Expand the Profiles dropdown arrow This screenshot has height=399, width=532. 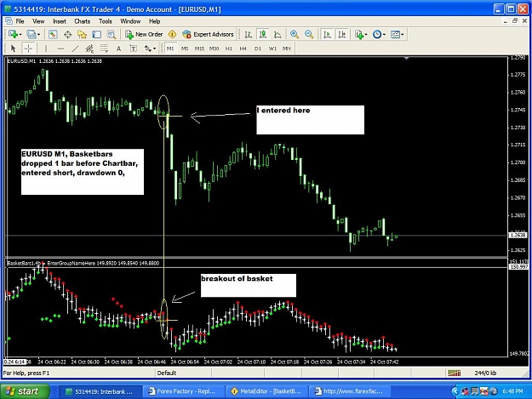tap(38, 35)
